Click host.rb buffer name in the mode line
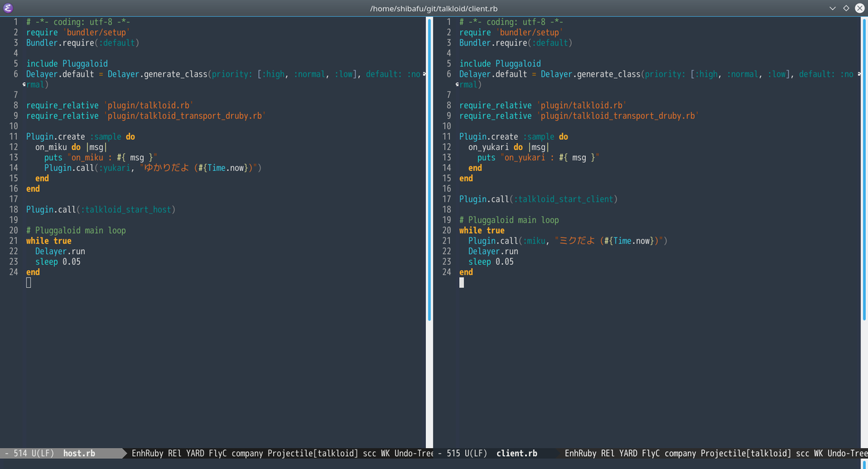The image size is (868, 469). coord(79,453)
